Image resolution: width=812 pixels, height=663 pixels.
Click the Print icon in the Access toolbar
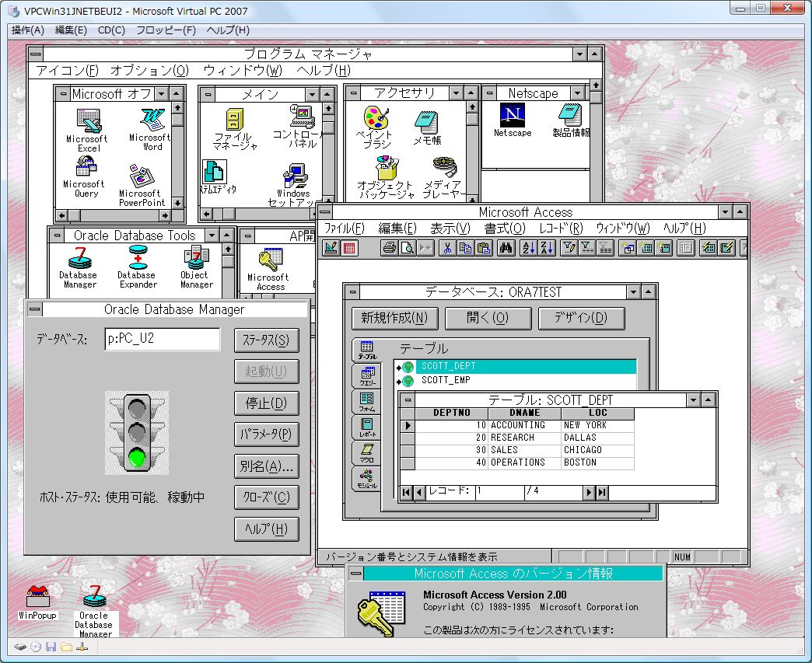(x=390, y=249)
